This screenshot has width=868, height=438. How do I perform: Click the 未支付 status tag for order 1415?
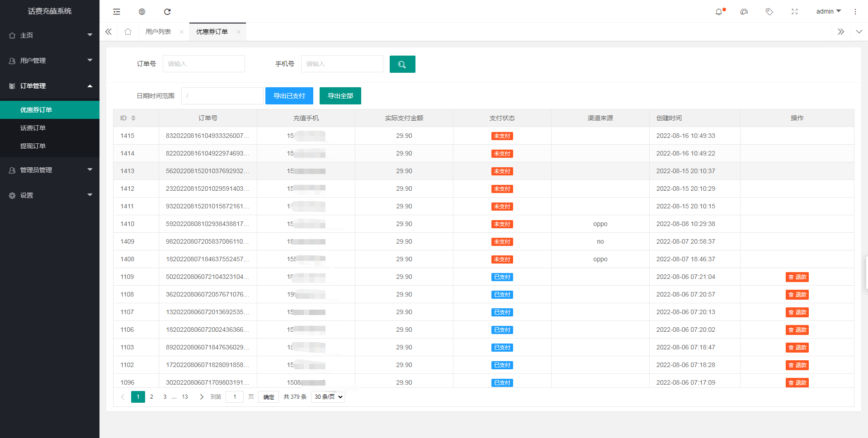(502, 136)
